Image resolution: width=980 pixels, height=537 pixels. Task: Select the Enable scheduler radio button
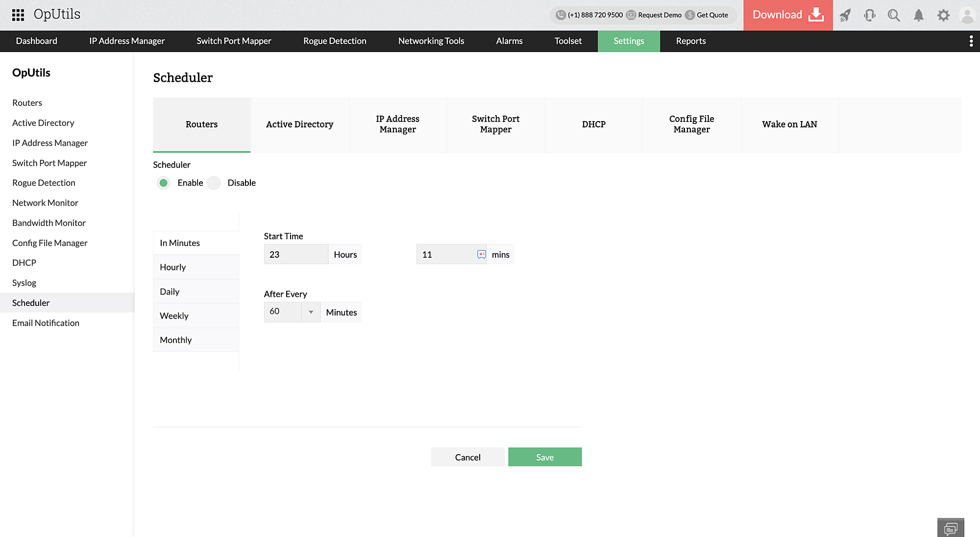pyautogui.click(x=164, y=183)
